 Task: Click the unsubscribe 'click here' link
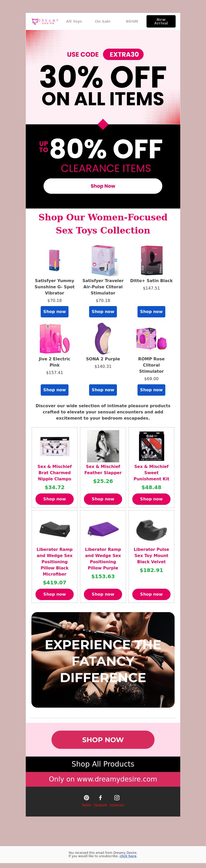click(x=128, y=856)
